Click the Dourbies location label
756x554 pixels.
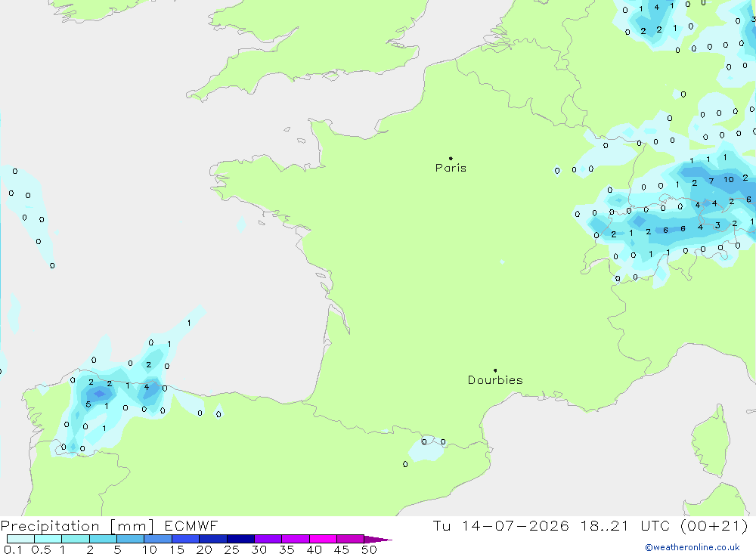point(495,380)
